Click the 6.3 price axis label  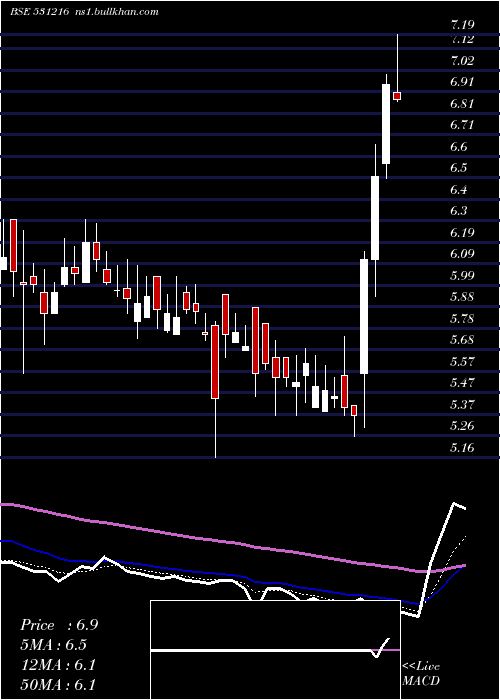(459, 211)
